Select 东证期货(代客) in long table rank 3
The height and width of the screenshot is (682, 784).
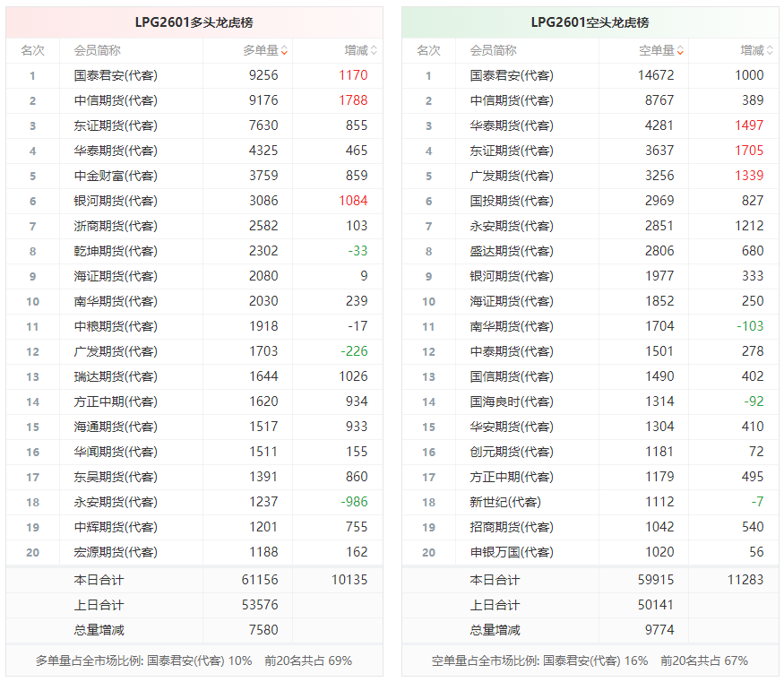[x=116, y=125]
